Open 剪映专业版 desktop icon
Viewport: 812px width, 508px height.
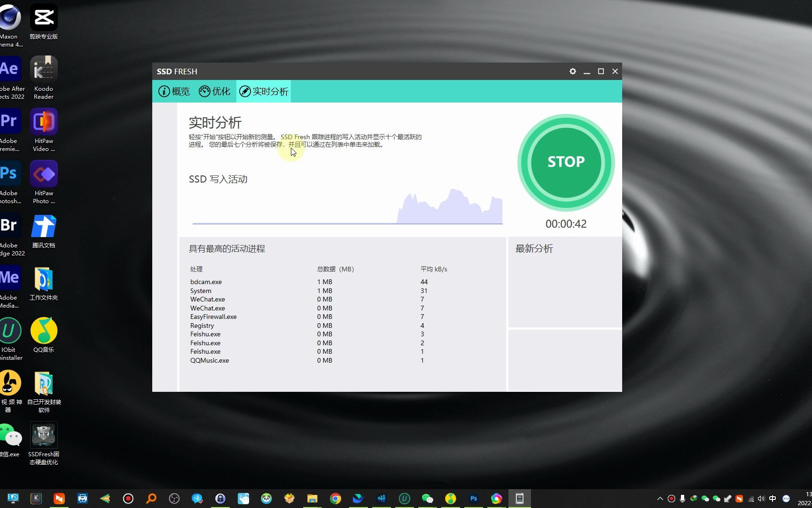[44, 23]
